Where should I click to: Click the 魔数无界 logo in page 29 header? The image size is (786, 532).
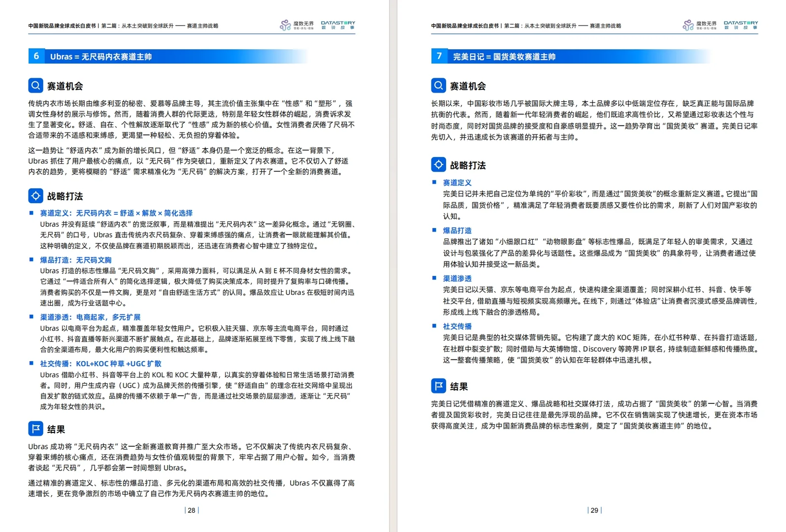pos(700,25)
